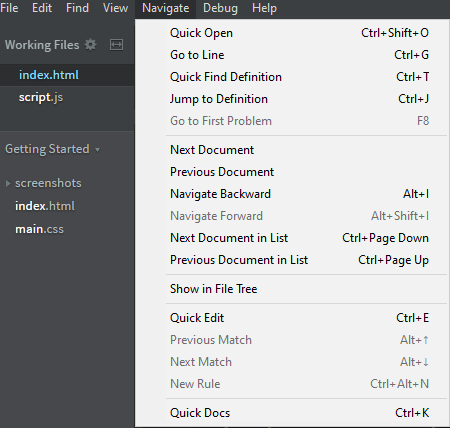Open the Working Files gear settings

(90, 45)
